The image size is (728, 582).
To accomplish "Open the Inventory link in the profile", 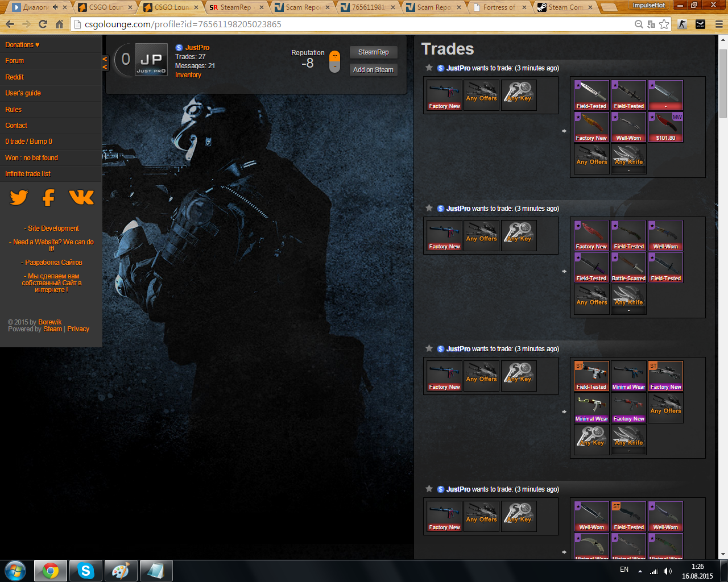I will [188, 75].
